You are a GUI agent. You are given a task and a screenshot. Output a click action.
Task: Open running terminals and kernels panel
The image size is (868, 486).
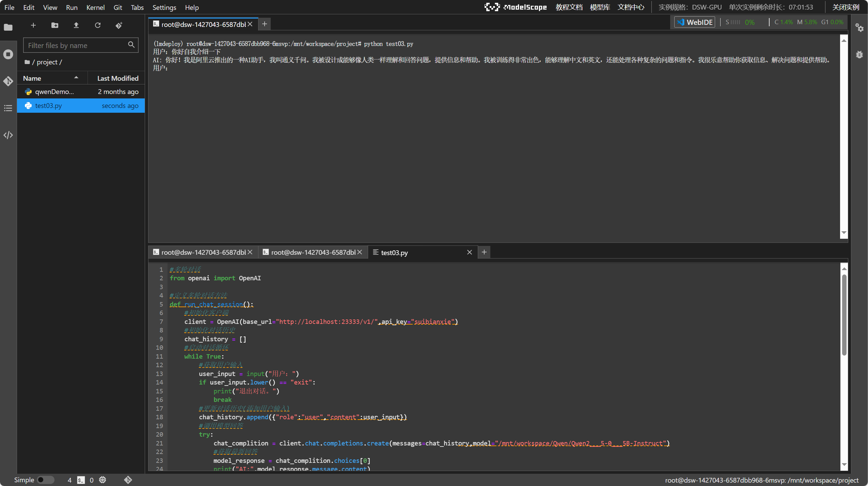[x=8, y=54]
